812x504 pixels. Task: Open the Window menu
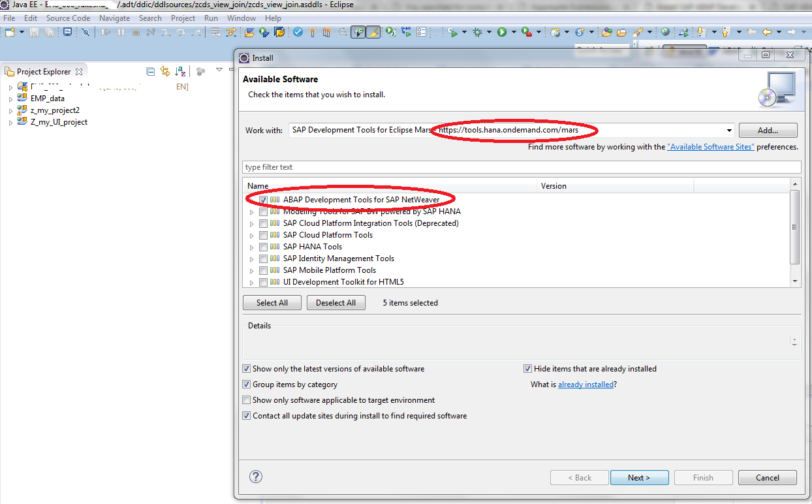241,18
